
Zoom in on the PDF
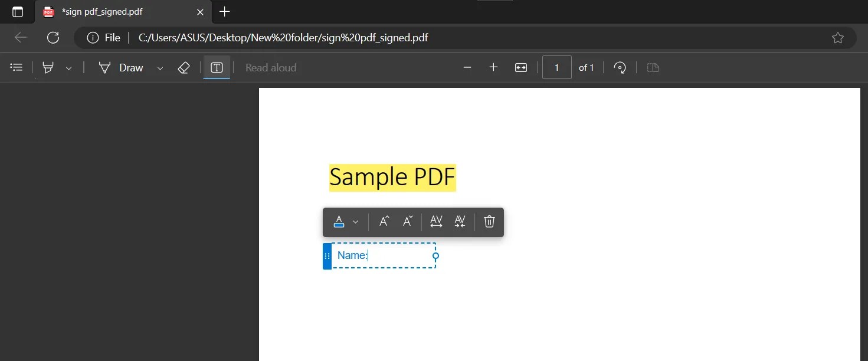493,67
